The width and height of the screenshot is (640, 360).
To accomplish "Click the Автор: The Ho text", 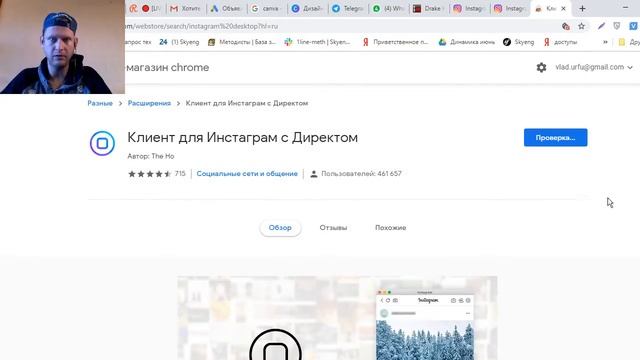I will (151, 156).
